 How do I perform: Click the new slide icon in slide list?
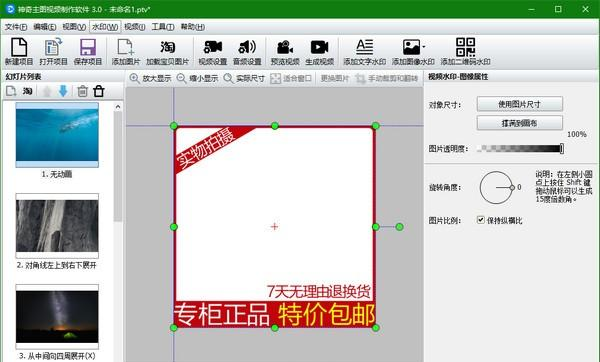11,91
